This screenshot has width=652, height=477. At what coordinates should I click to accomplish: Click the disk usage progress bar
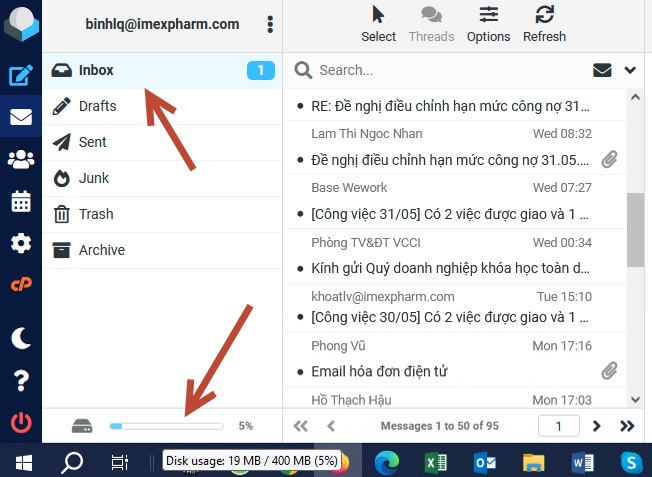(166, 426)
